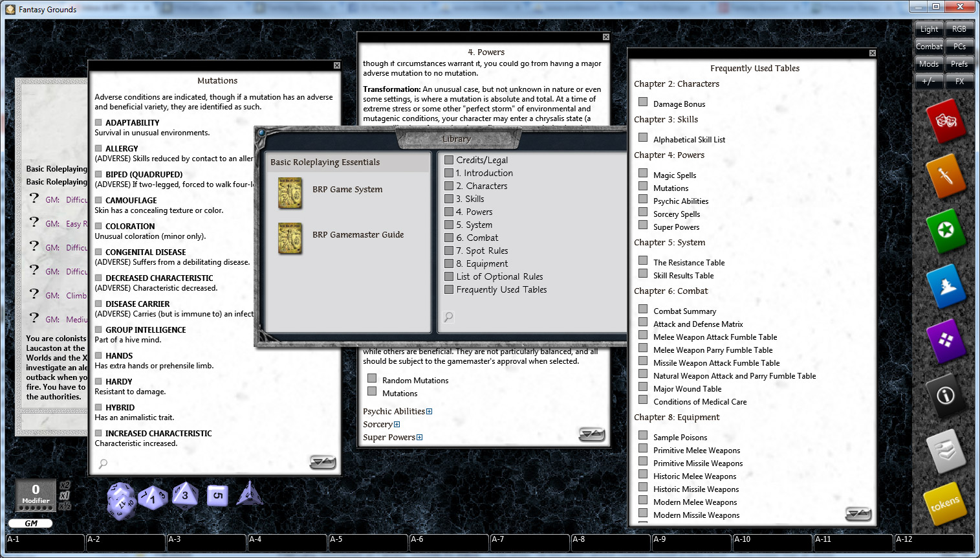This screenshot has height=558, width=980.
Task: Switch to hotkey tab A-3
Action: click(x=206, y=542)
